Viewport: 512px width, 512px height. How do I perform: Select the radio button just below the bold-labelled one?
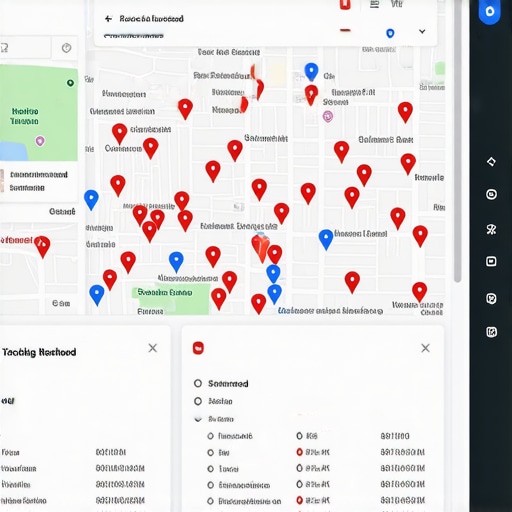pos(198,401)
